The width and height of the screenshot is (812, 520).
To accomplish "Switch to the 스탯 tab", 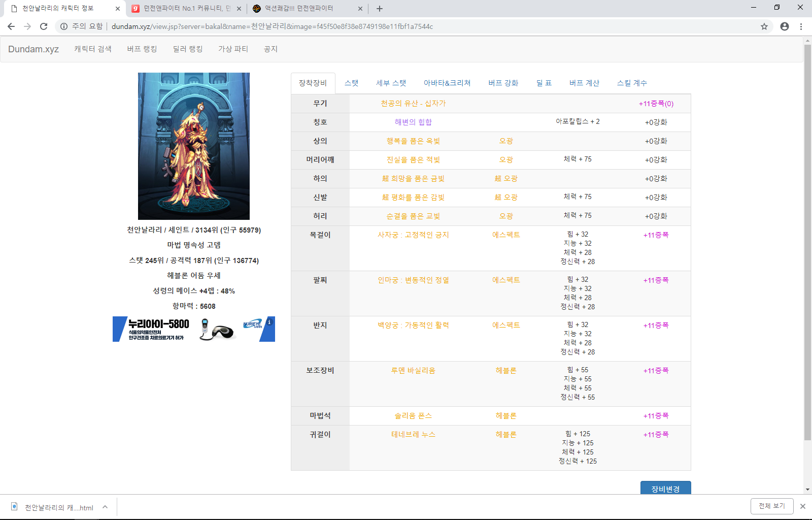I will pos(352,83).
